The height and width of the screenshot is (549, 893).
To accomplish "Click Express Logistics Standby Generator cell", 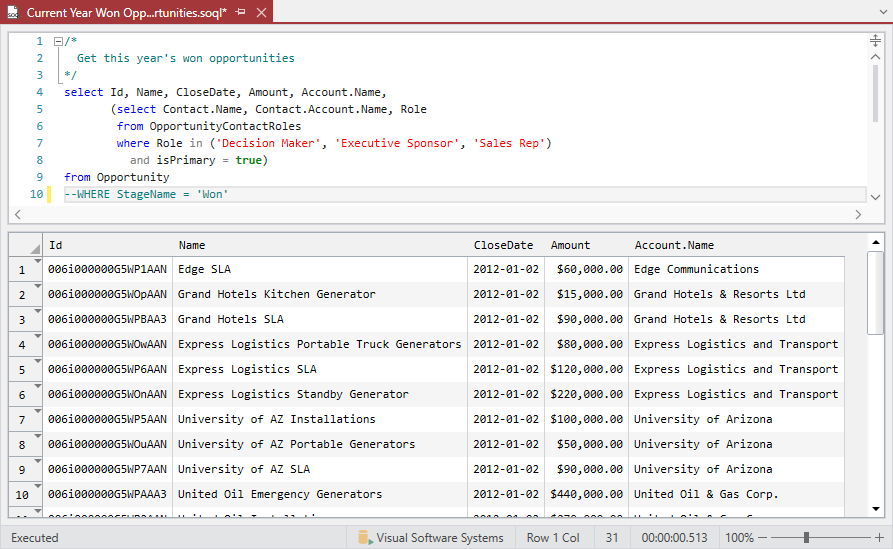I will click(x=320, y=394).
